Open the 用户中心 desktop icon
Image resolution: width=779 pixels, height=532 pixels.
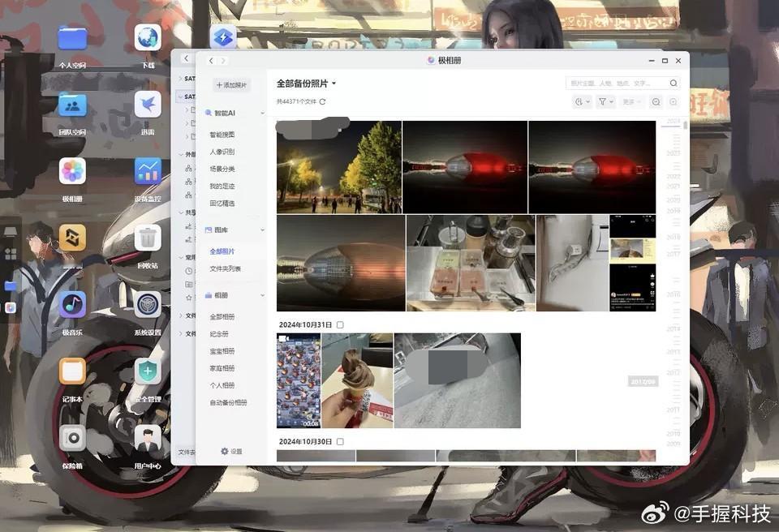148,438
